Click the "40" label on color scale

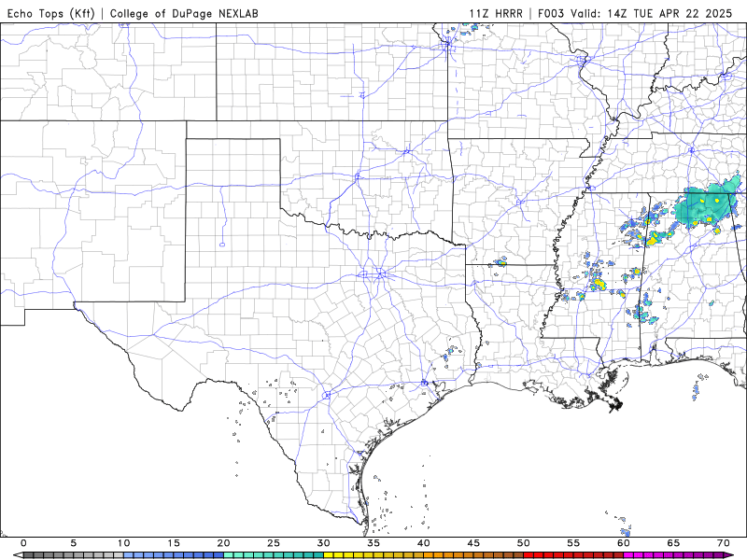pos(424,543)
